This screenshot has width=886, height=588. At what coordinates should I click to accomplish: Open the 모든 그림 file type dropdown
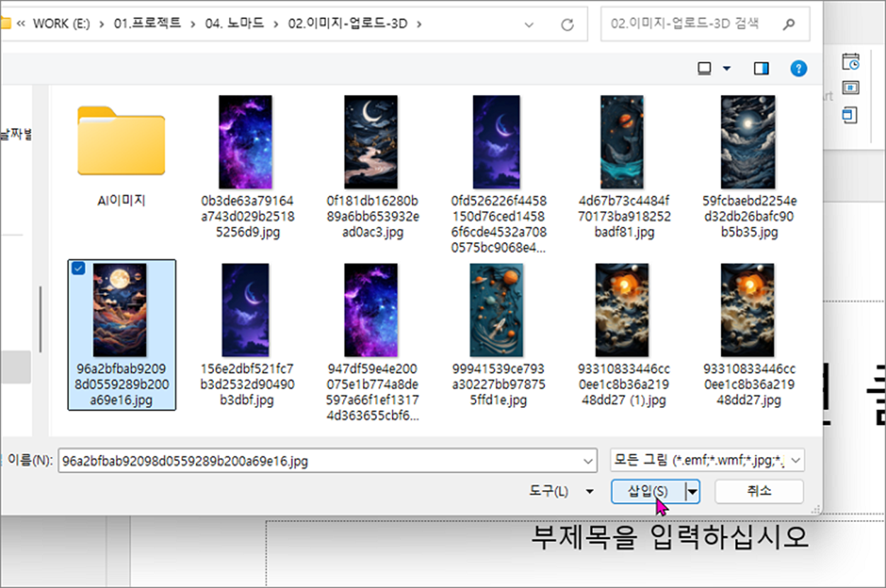click(x=707, y=461)
